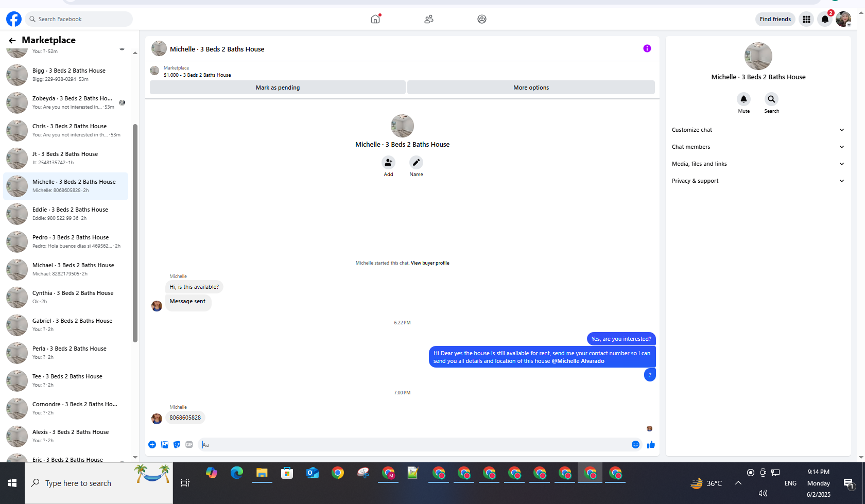Click listing thumbnail in right info panel

pos(758,56)
